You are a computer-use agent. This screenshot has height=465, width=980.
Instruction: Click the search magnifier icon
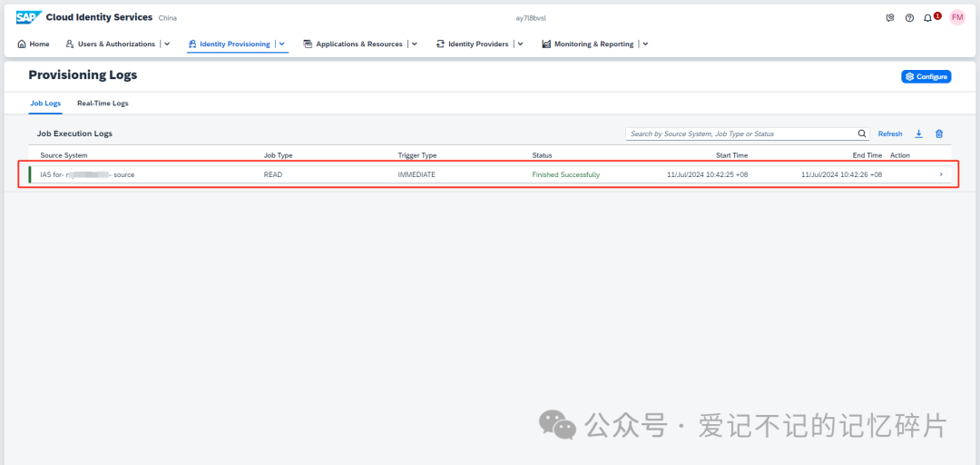point(862,134)
